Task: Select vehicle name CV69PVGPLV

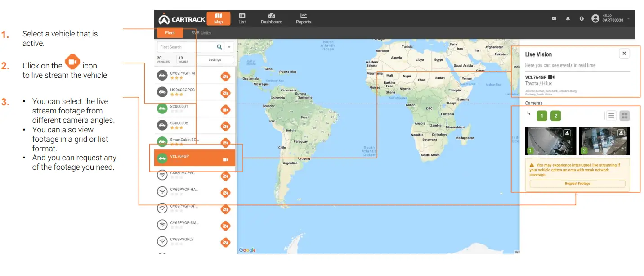Action: (x=182, y=239)
